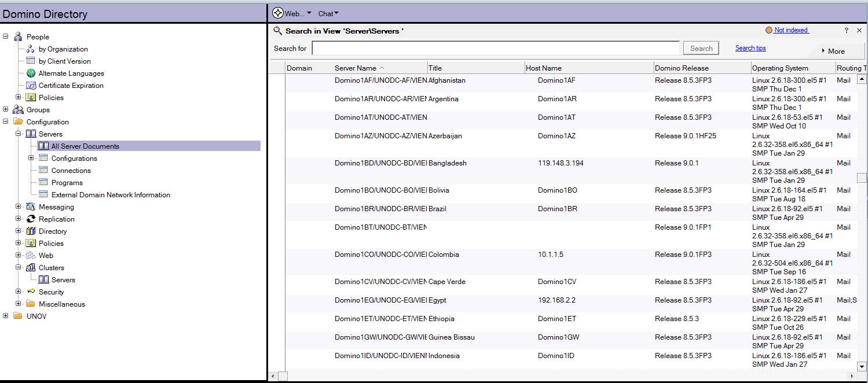Expand the Messaging tree node
Image resolution: width=868 pixels, height=383 pixels.
[x=19, y=207]
